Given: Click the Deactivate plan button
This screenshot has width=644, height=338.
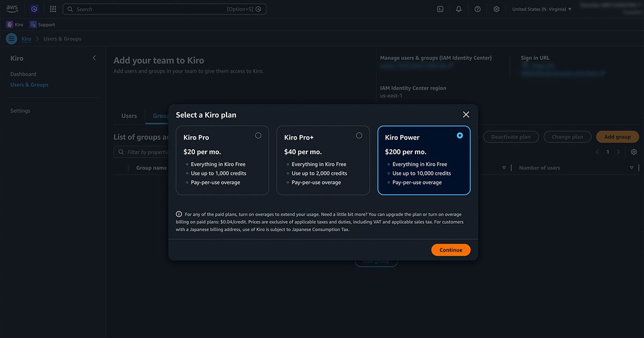Looking at the screenshot, I should (x=511, y=137).
